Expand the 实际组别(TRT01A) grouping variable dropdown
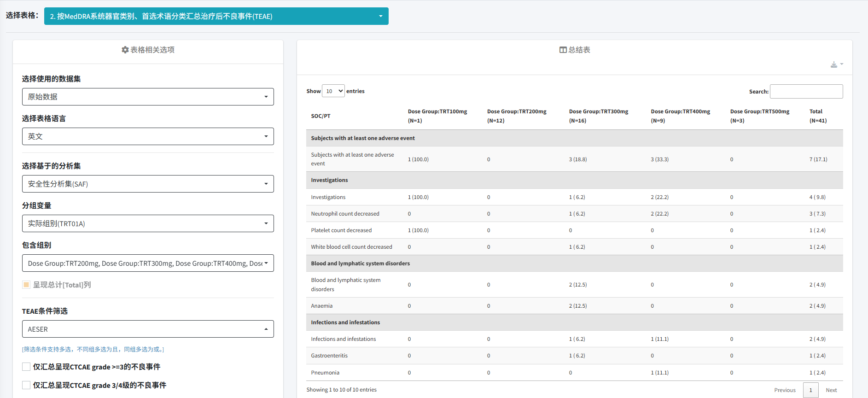The width and height of the screenshot is (868, 398). click(x=148, y=223)
